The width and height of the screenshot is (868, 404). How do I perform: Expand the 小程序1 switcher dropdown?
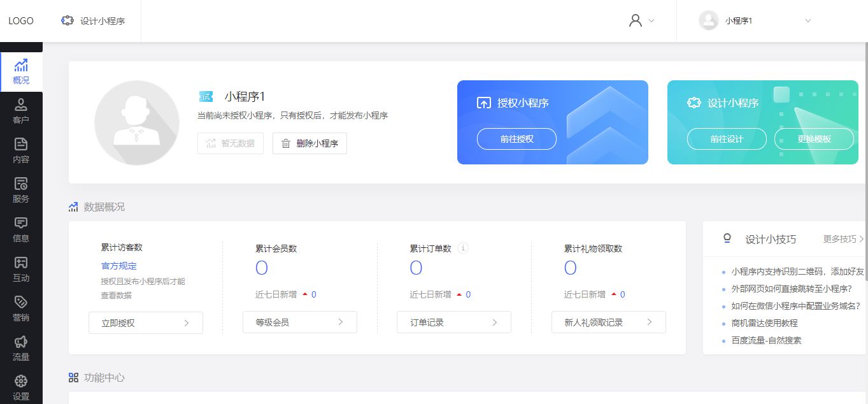tap(808, 20)
